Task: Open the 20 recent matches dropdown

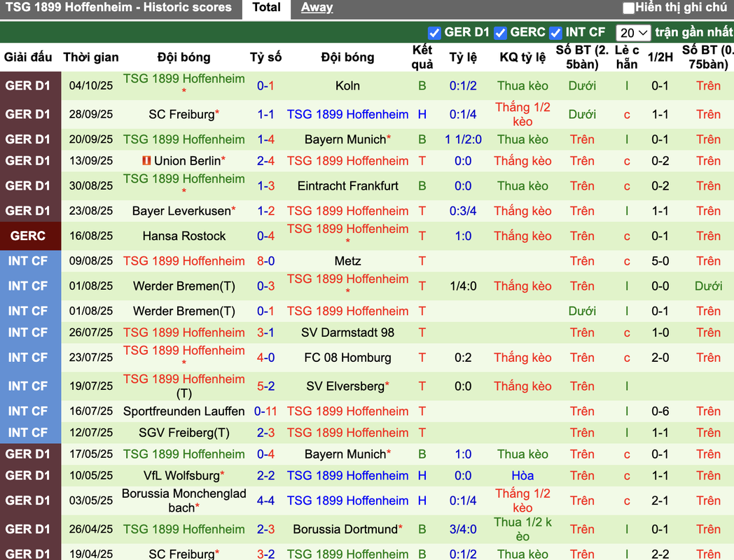Action: [x=633, y=33]
